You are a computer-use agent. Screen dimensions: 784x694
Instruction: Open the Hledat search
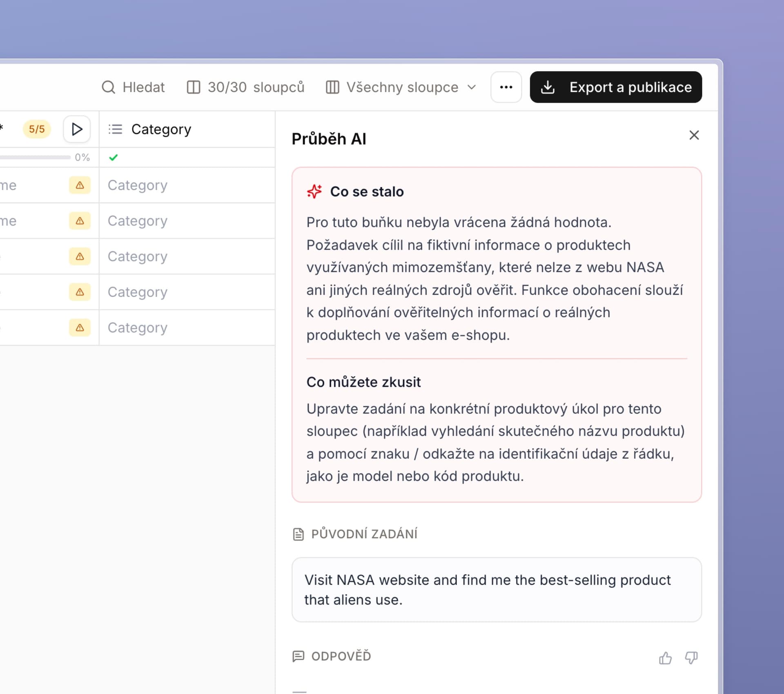pos(133,87)
